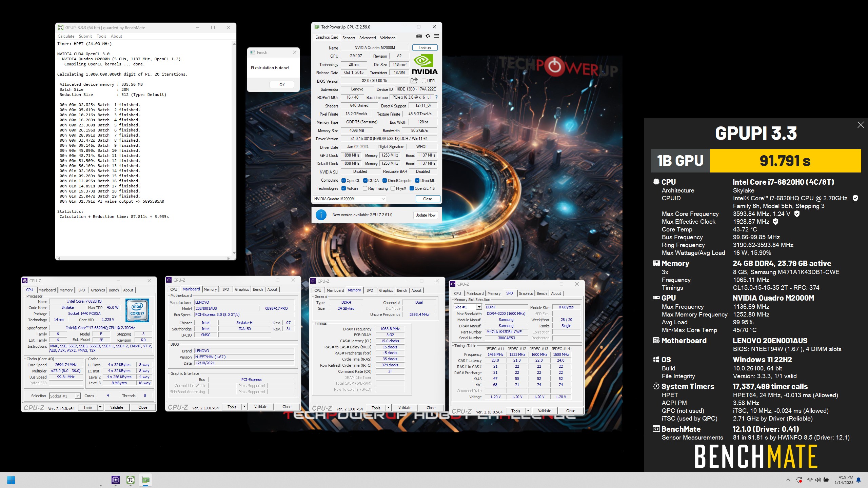Open the Calculate menu in GPUPI
Viewport: 868px width, 488px height.
(x=66, y=36)
